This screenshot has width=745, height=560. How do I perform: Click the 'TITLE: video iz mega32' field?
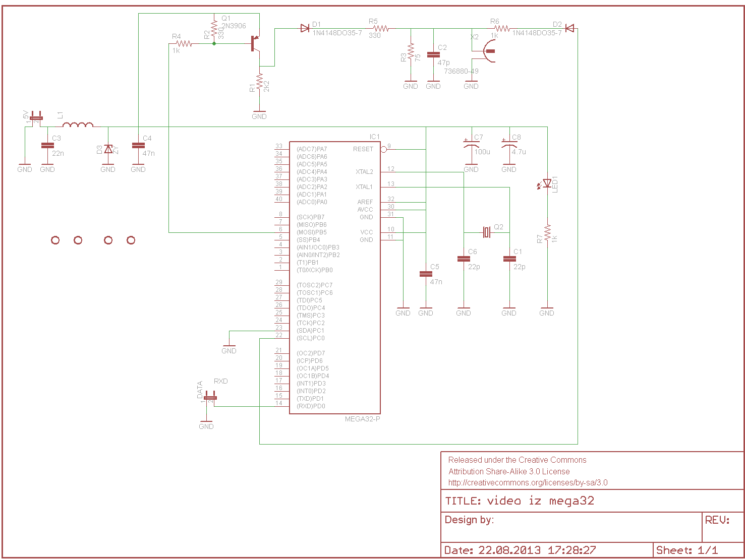coord(592,501)
